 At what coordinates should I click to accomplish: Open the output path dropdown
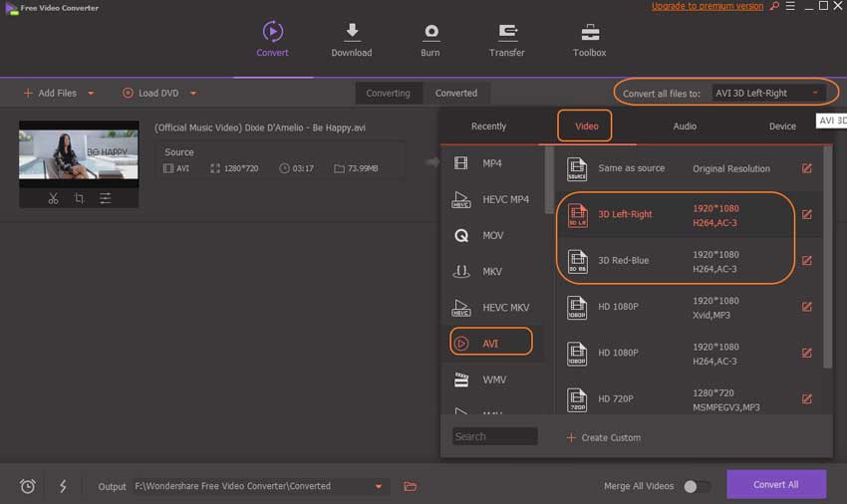pyautogui.click(x=379, y=486)
